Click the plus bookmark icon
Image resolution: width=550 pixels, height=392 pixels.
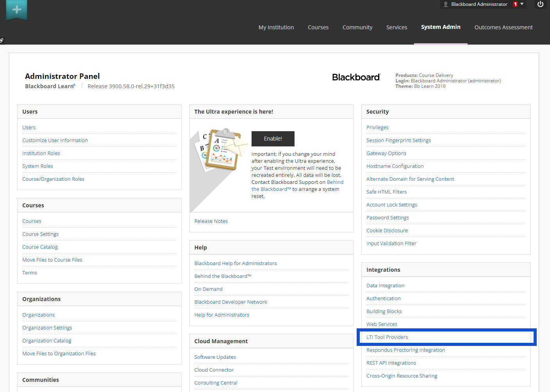17,10
